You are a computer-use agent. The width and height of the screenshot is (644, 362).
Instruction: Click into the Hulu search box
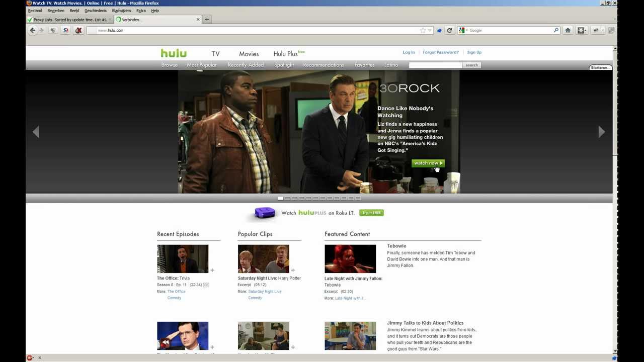pos(435,65)
